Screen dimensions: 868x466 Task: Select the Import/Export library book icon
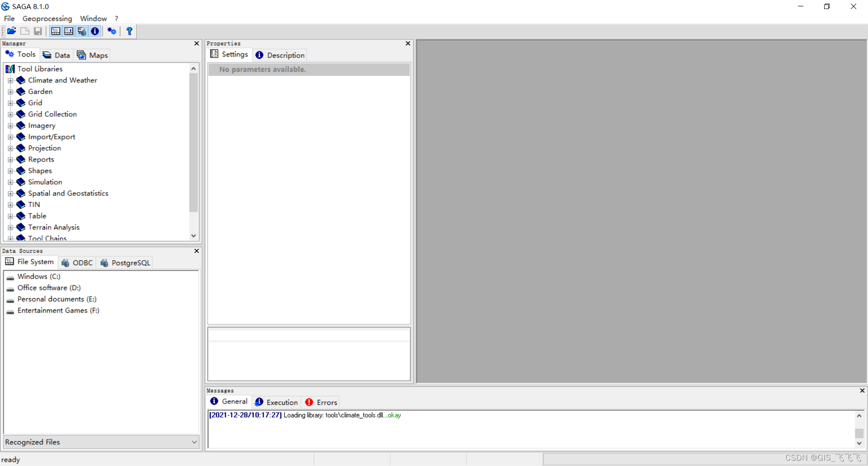point(21,137)
